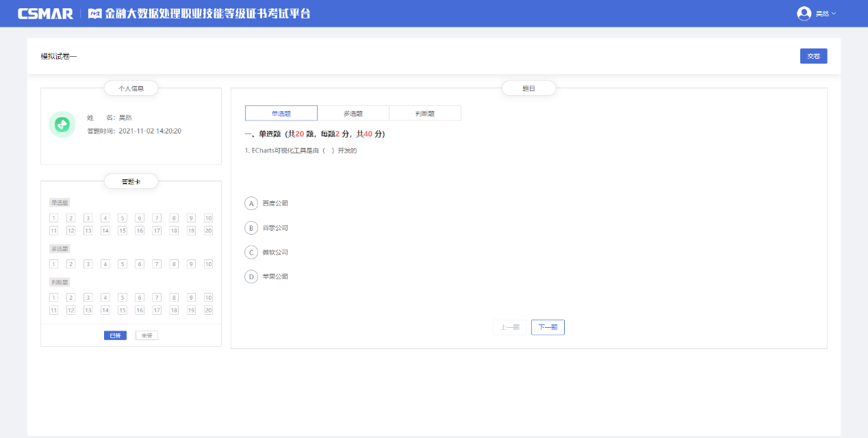The width and height of the screenshot is (868, 438).
Task: Select option A 百度公司
Action: 251,203
